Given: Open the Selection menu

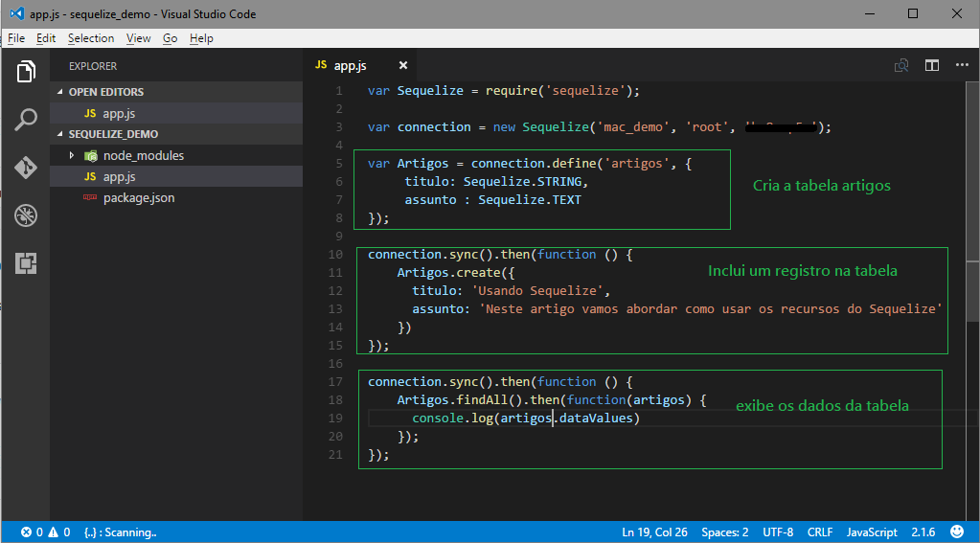Looking at the screenshot, I should 91,38.
